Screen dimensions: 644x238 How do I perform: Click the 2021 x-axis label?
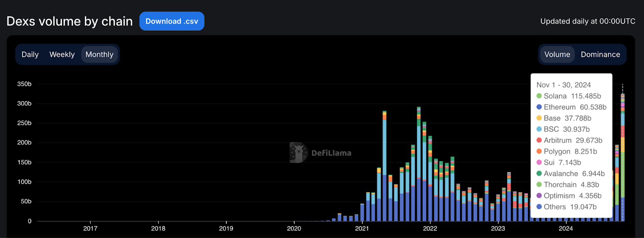point(362,228)
